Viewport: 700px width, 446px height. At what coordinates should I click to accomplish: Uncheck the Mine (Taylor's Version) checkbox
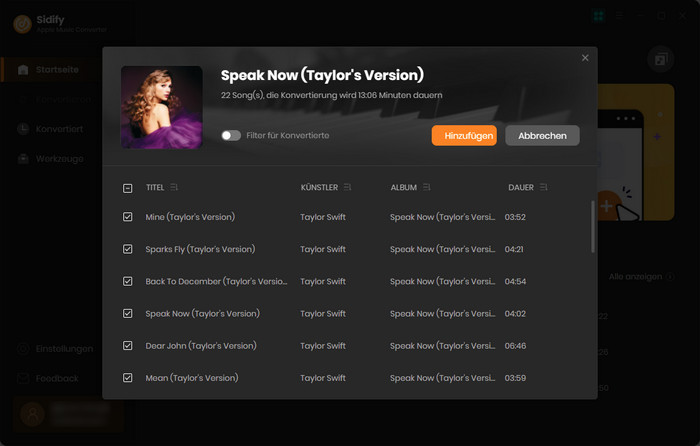tap(127, 217)
